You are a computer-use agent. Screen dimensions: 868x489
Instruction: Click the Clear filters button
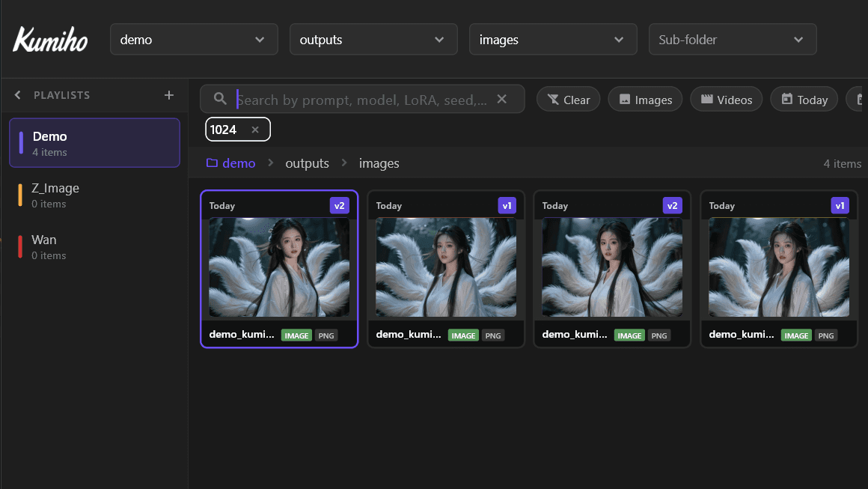click(x=568, y=98)
